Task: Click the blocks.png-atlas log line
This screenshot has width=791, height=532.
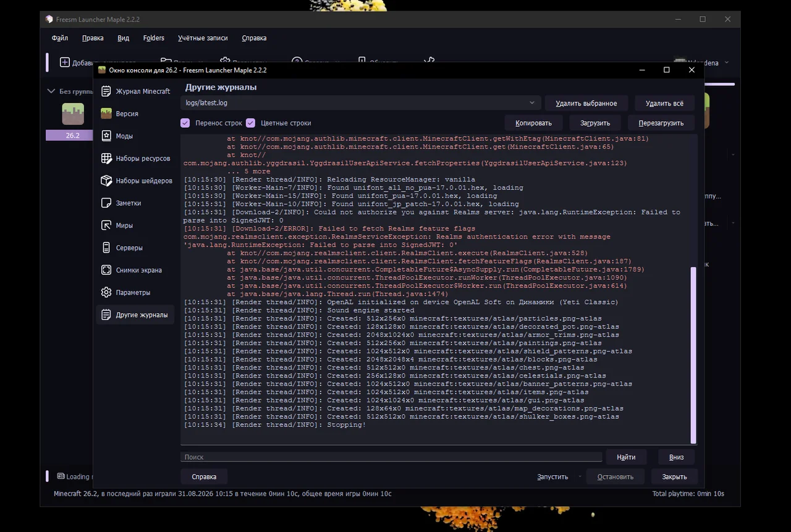Action: (391, 359)
